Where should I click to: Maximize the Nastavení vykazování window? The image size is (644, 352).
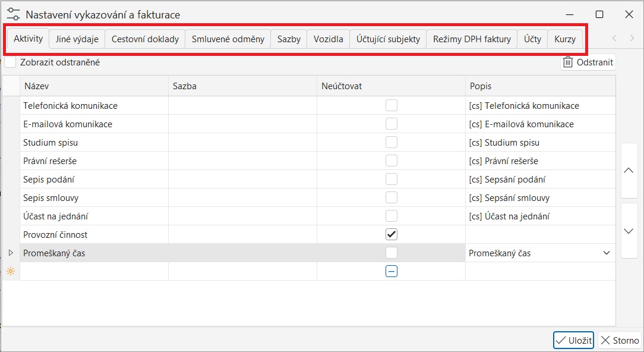[x=599, y=14]
